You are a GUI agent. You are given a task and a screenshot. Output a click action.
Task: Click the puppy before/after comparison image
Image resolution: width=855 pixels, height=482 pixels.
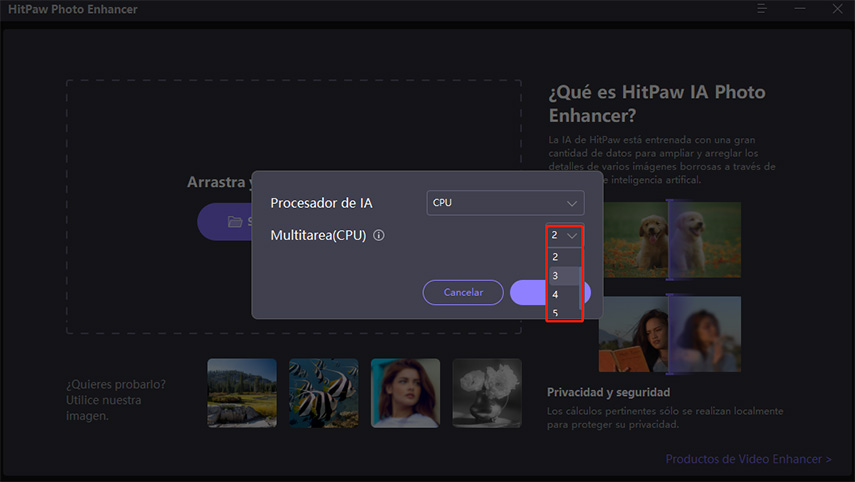672,239
